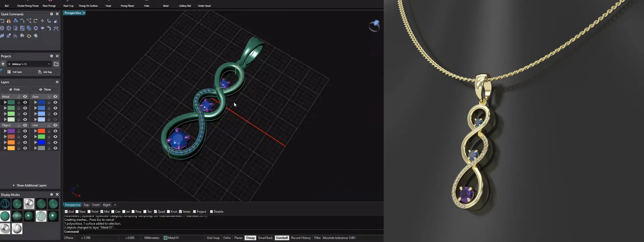Click the Full Save button

[15, 72]
